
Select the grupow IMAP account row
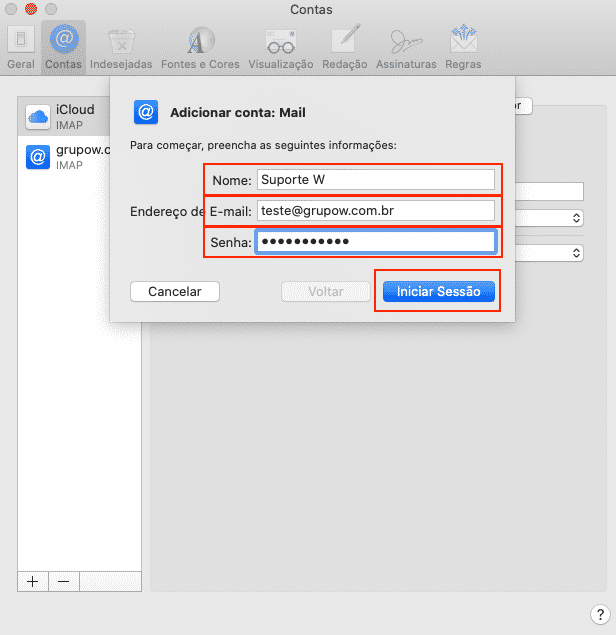click(64, 157)
